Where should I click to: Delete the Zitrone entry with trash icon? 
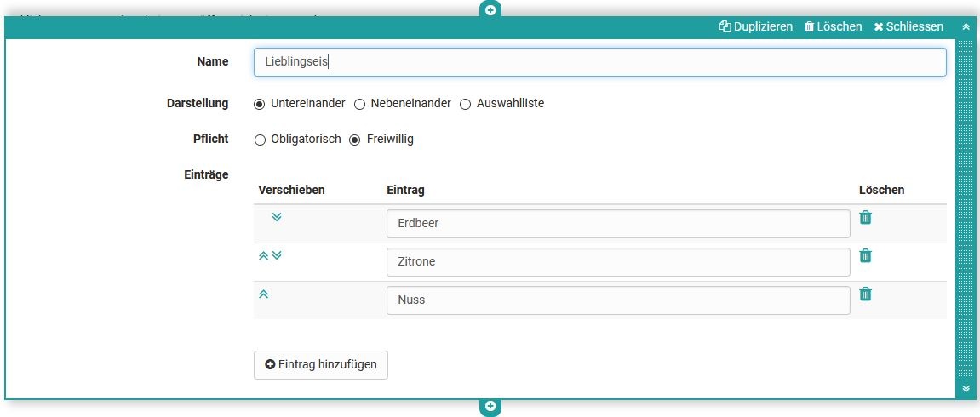pyautogui.click(x=865, y=255)
